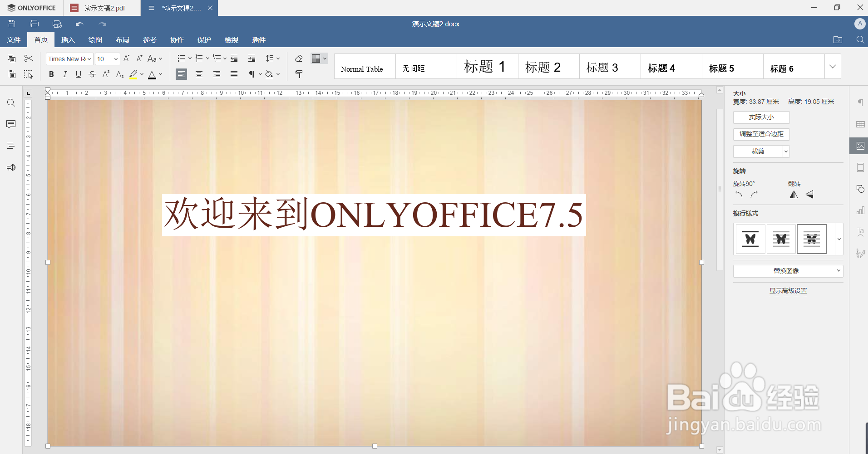Flip the image vertically
The height and width of the screenshot is (454, 868).
click(809, 195)
